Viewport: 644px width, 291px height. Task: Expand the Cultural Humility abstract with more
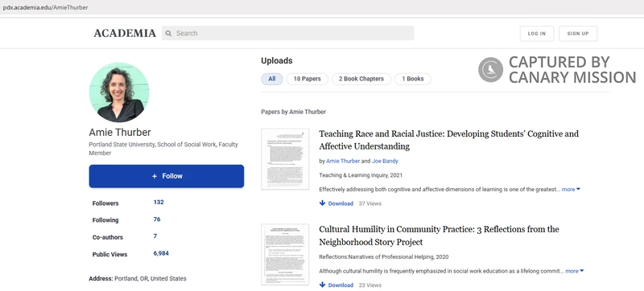pyautogui.click(x=575, y=271)
